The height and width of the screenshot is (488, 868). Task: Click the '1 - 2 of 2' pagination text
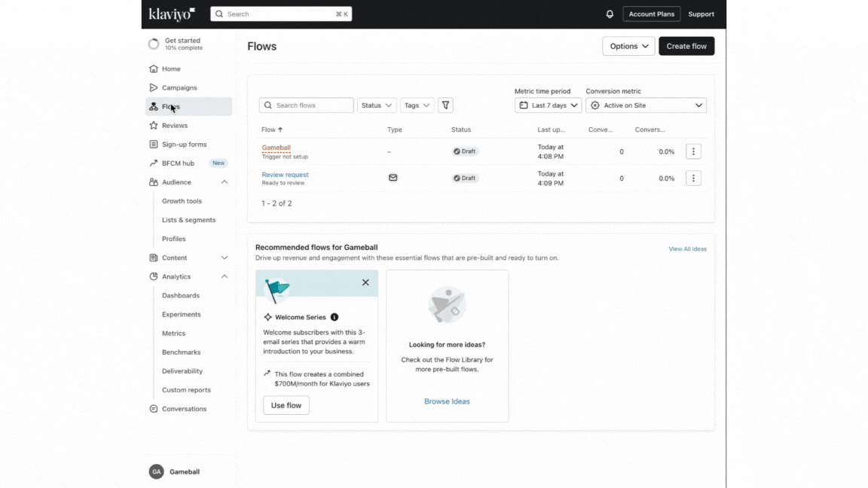click(277, 203)
